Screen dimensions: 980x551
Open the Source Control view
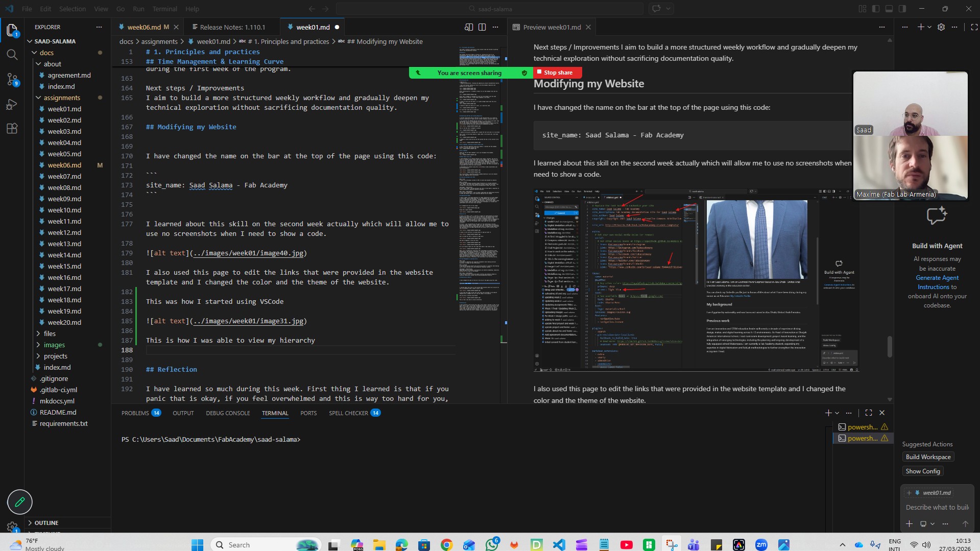pos(12,79)
